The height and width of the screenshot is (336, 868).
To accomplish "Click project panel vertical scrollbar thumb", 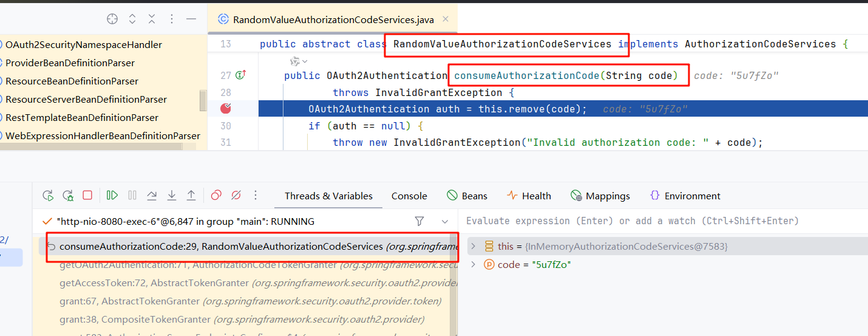I will click(x=203, y=100).
